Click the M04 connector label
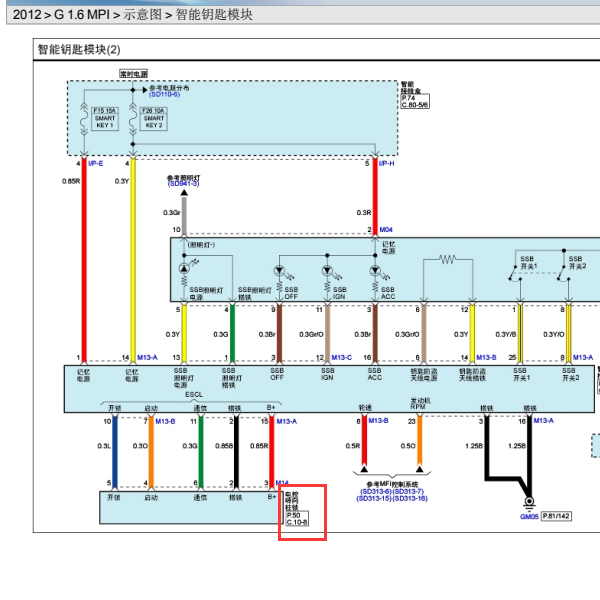This screenshot has width=600, height=600. click(386, 230)
